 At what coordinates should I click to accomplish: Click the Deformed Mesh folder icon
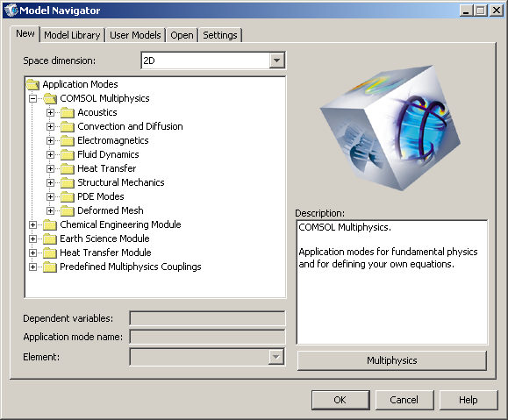click(x=68, y=210)
